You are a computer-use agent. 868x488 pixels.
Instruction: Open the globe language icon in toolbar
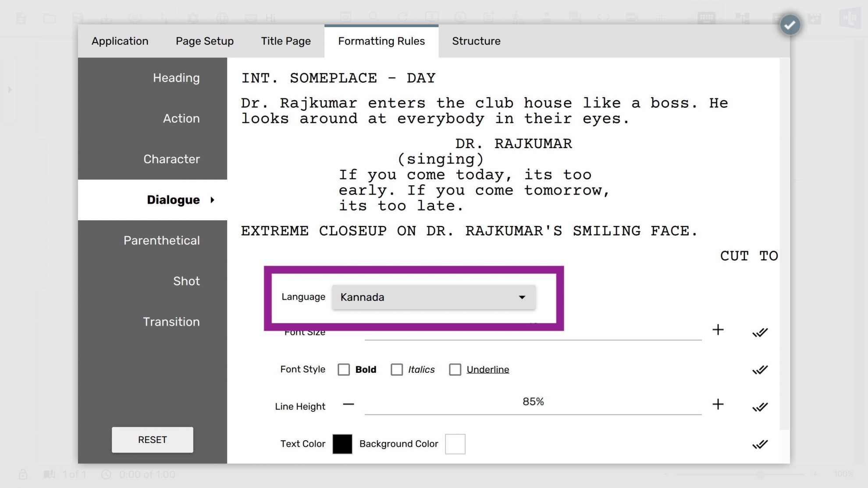point(223,18)
